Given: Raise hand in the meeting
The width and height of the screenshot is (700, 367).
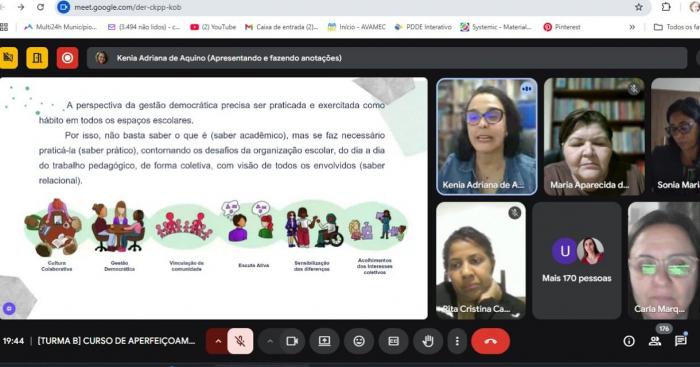Looking at the screenshot, I should coord(428,342).
